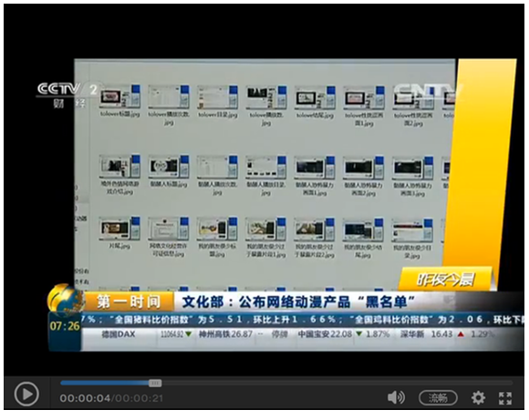The image size is (529, 420).
Task: Click the golden globe program logo
Action: tap(65, 299)
